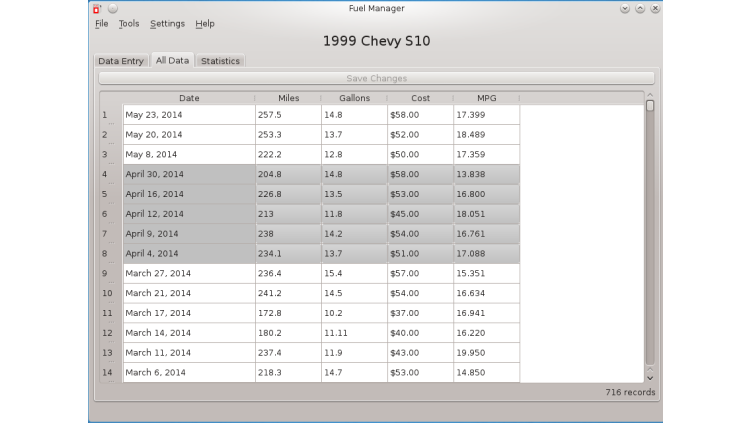Click the gallons cell "10.2"

[x=354, y=313]
